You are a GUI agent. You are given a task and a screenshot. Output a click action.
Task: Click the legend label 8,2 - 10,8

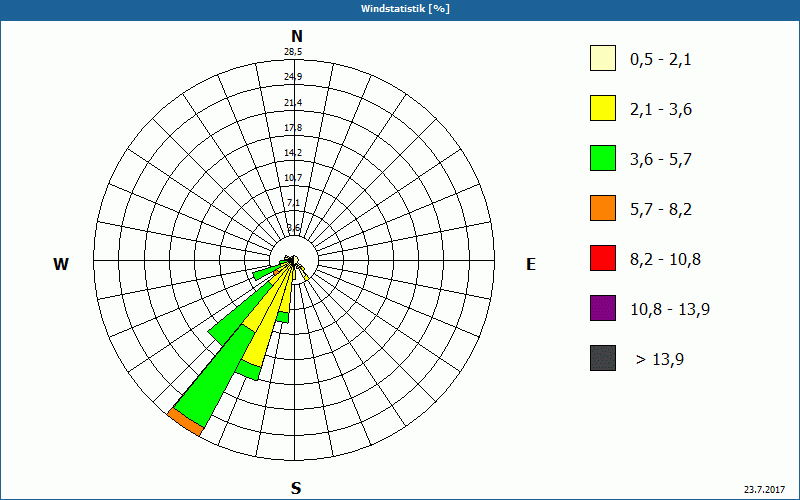(665, 260)
